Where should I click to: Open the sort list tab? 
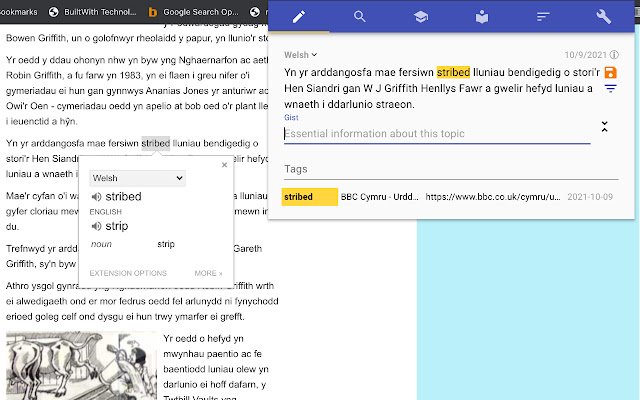pos(543,17)
